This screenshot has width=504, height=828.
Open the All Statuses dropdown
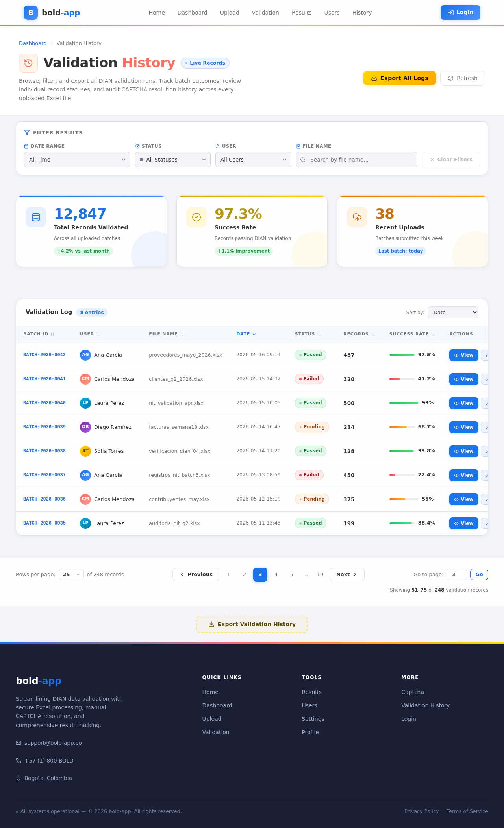point(173,160)
